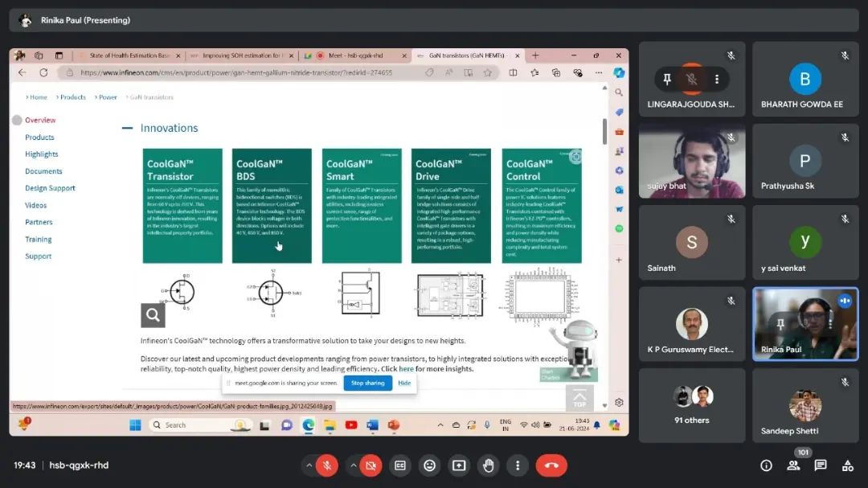Switch to State of Health Estimation tab
868x488 pixels.
point(131,55)
